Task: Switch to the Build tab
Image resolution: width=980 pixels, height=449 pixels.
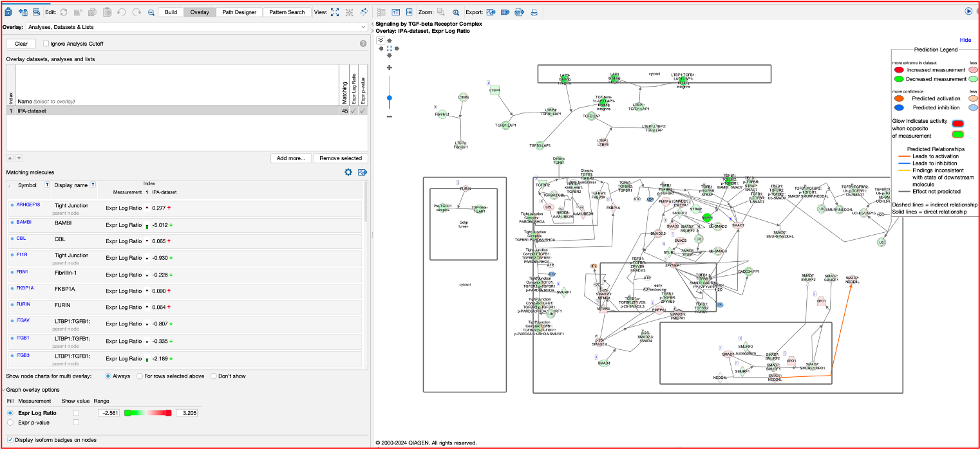Action: (171, 12)
